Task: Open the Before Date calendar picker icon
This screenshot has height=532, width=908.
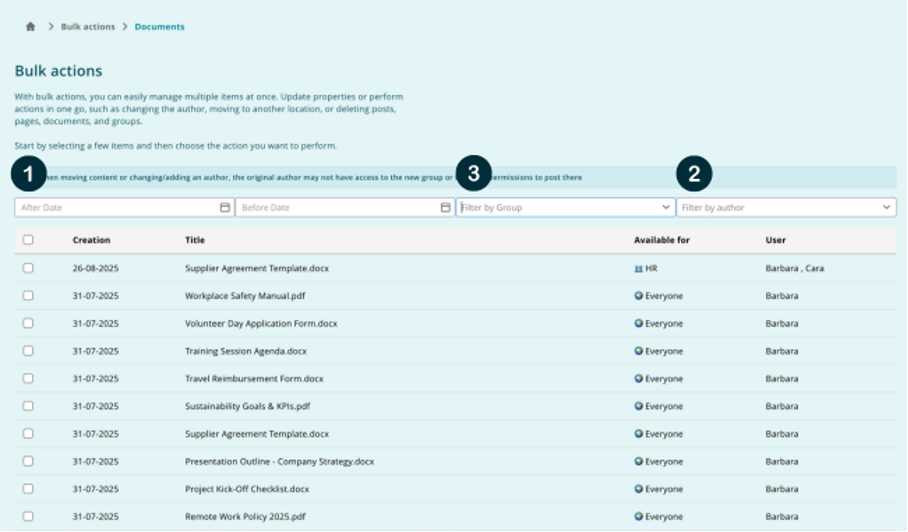Action: 445,207
